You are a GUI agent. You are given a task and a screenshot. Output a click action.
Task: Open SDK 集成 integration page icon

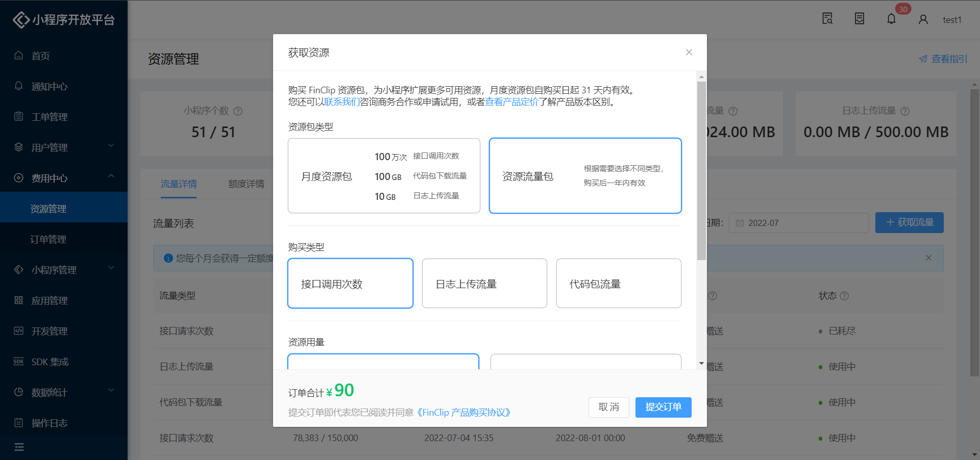click(18, 362)
